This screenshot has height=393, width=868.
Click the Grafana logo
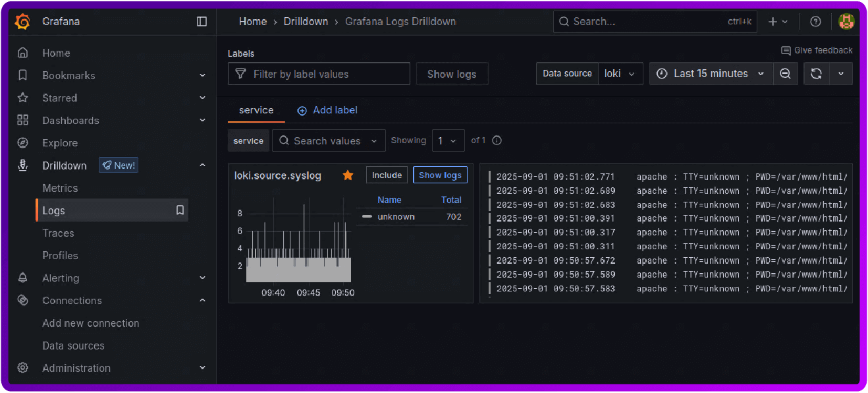pyautogui.click(x=22, y=21)
